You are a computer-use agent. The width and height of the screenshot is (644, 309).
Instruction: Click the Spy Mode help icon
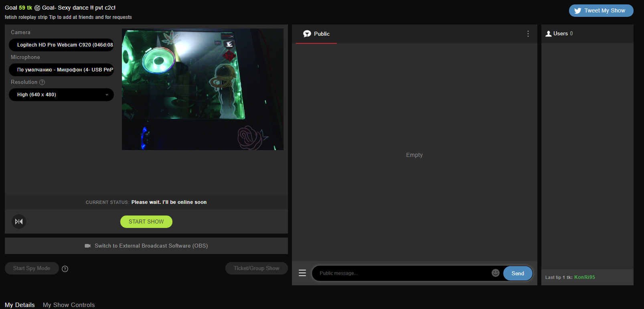point(65,269)
